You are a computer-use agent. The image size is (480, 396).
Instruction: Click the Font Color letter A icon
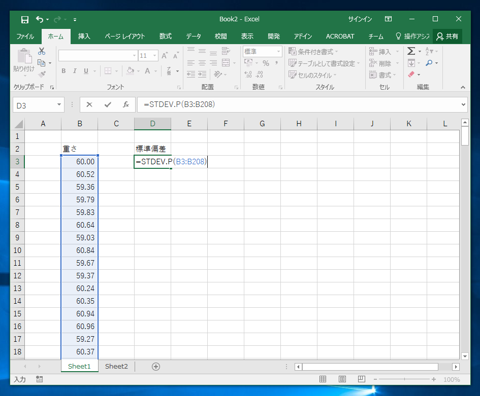[x=147, y=71]
